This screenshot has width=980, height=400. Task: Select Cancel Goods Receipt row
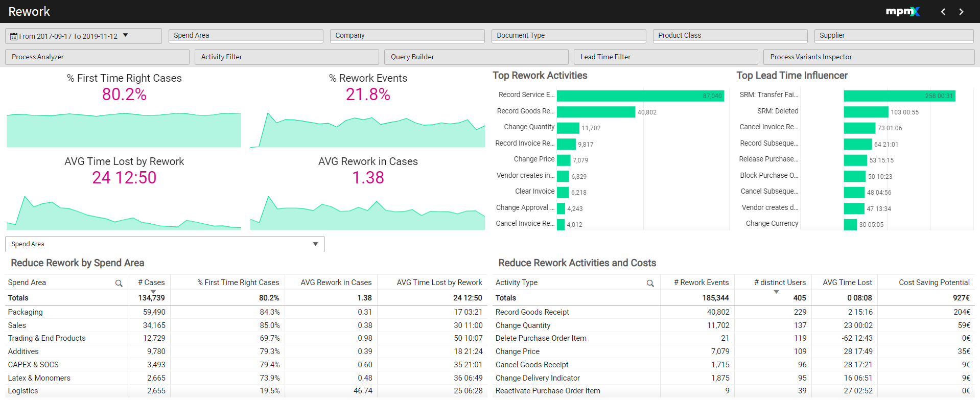click(733, 365)
